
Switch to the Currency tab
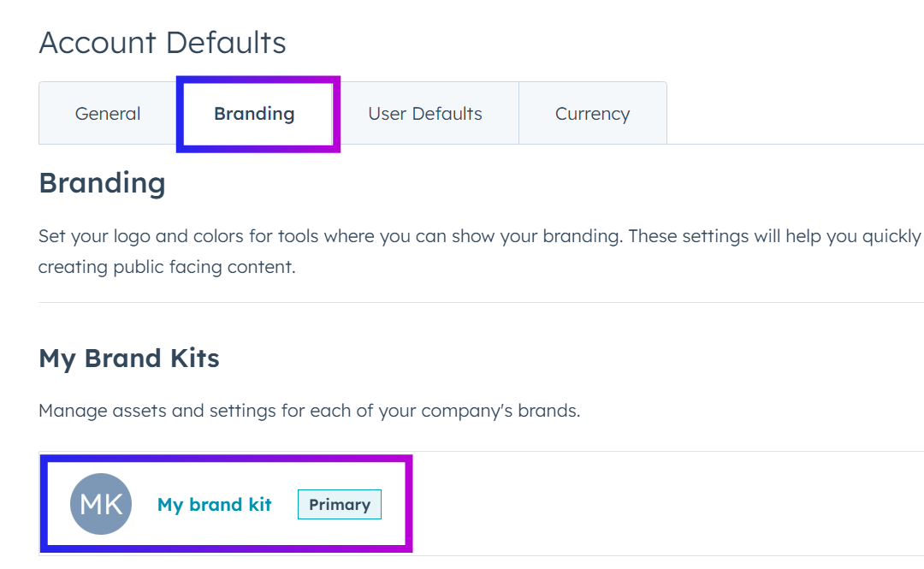click(593, 112)
